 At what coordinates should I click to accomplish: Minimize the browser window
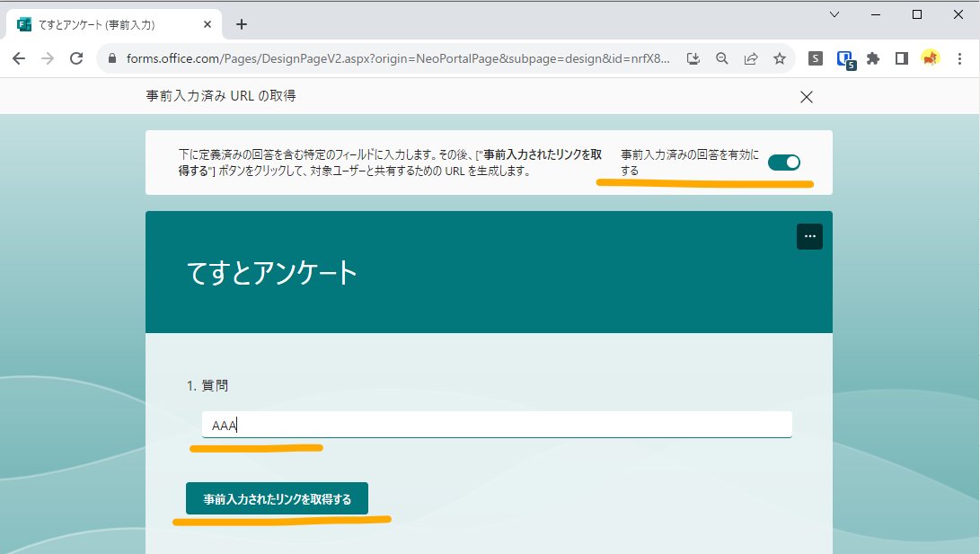[876, 14]
